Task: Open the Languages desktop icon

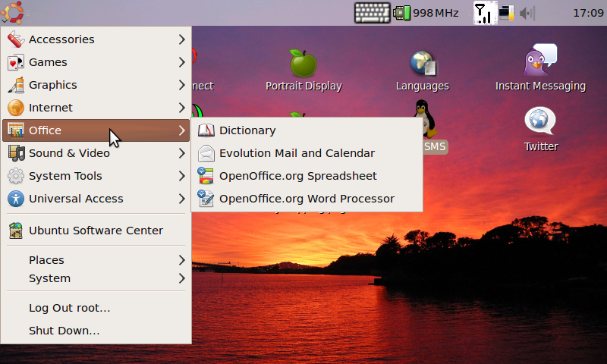Action: tap(423, 64)
